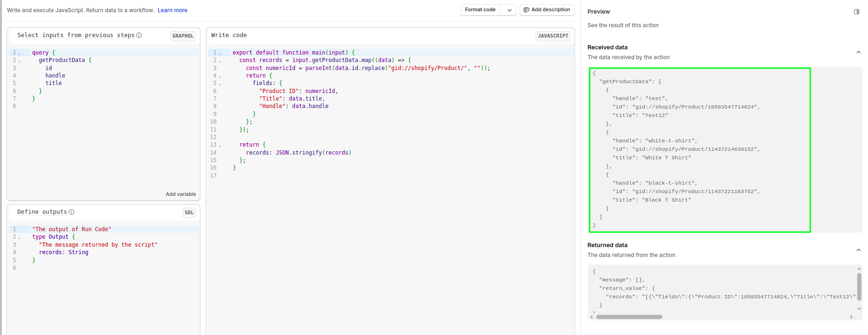
Task: Collapse the Returned data section
Action: pos(858,250)
